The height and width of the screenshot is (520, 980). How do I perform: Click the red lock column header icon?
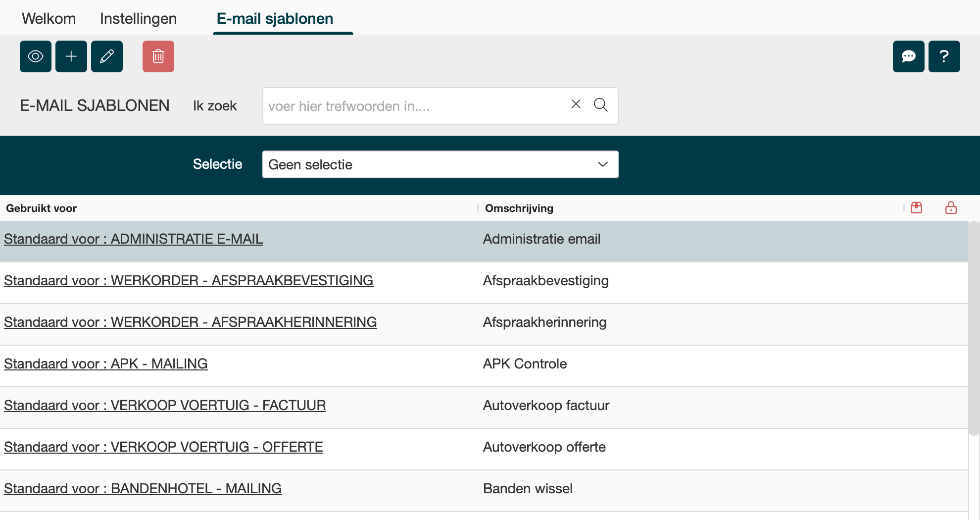pos(951,208)
